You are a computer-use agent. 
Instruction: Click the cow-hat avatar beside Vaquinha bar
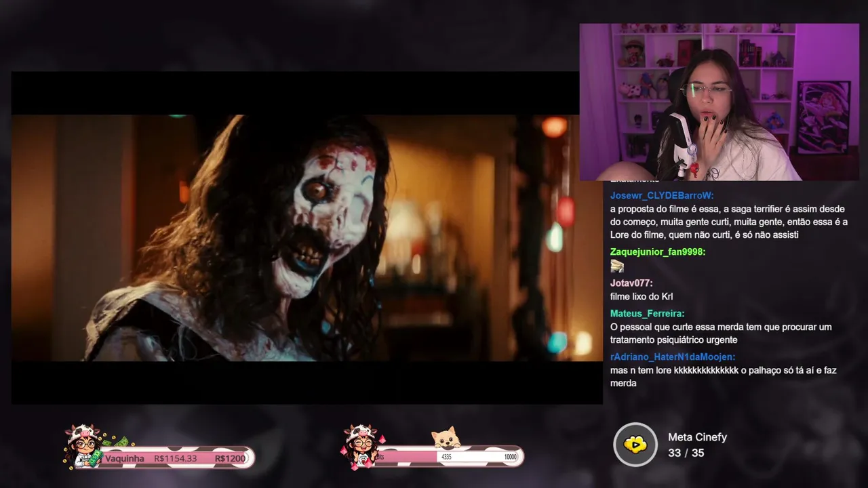pos(84,447)
